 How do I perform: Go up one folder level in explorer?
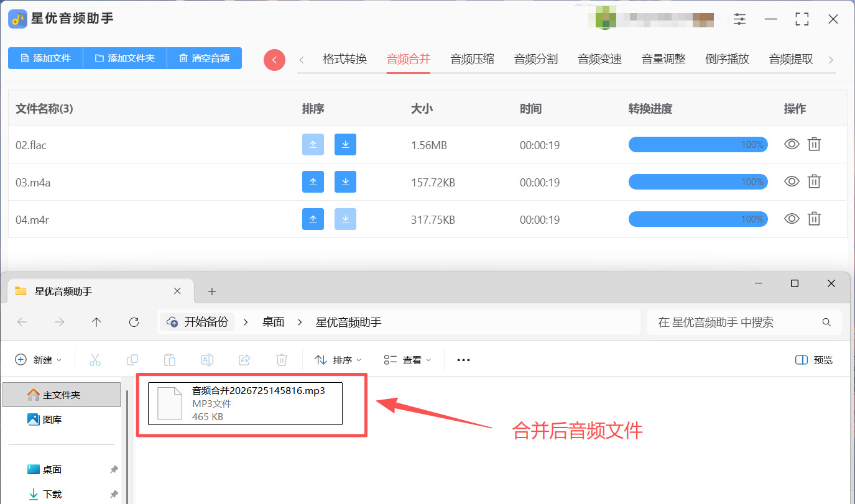click(x=96, y=322)
